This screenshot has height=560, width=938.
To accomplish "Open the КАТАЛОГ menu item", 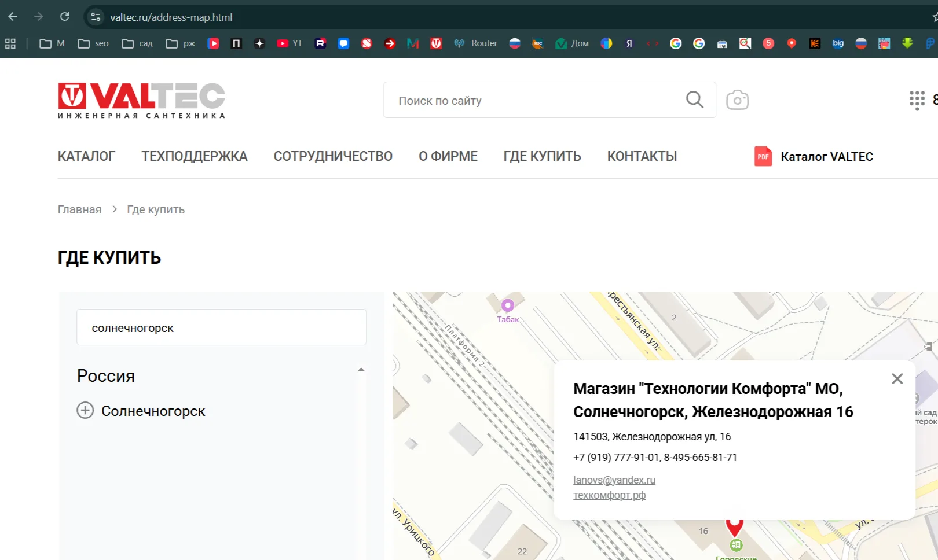I will click(x=86, y=156).
